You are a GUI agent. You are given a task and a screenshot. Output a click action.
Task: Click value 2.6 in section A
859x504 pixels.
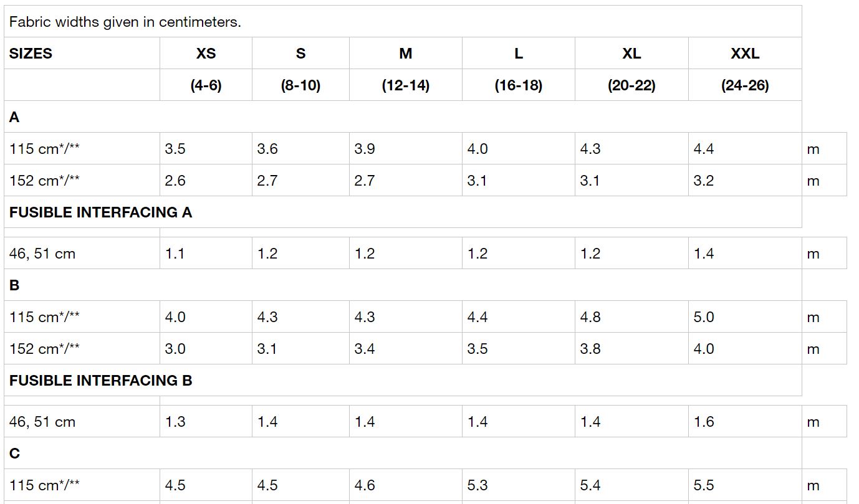click(x=175, y=181)
